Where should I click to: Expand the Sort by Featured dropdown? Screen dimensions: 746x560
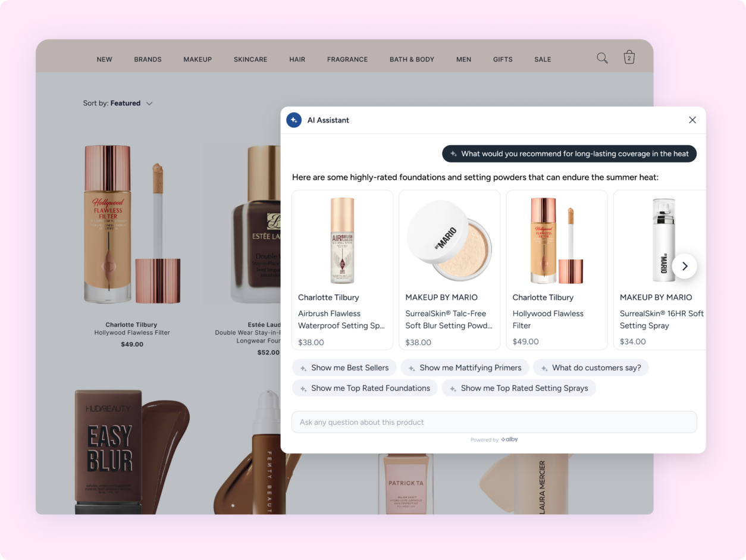(x=118, y=104)
